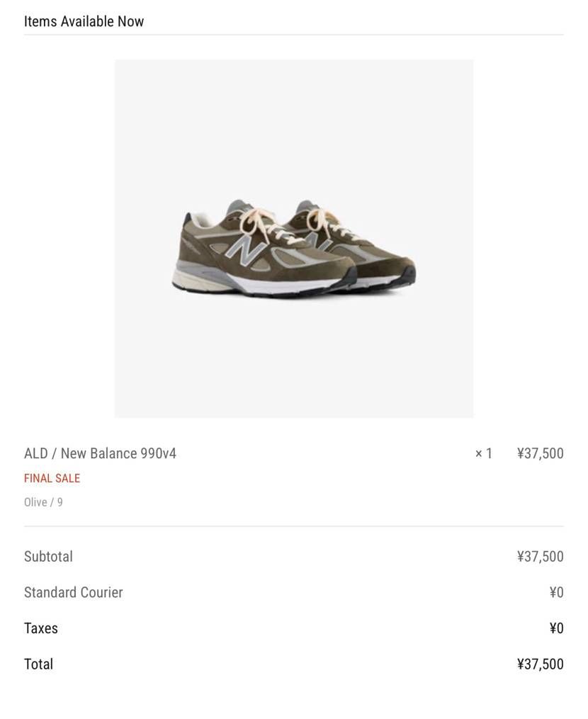Image resolution: width=588 pixels, height=719 pixels.
Task: Click the item price beside the quantity
Action: [540, 453]
